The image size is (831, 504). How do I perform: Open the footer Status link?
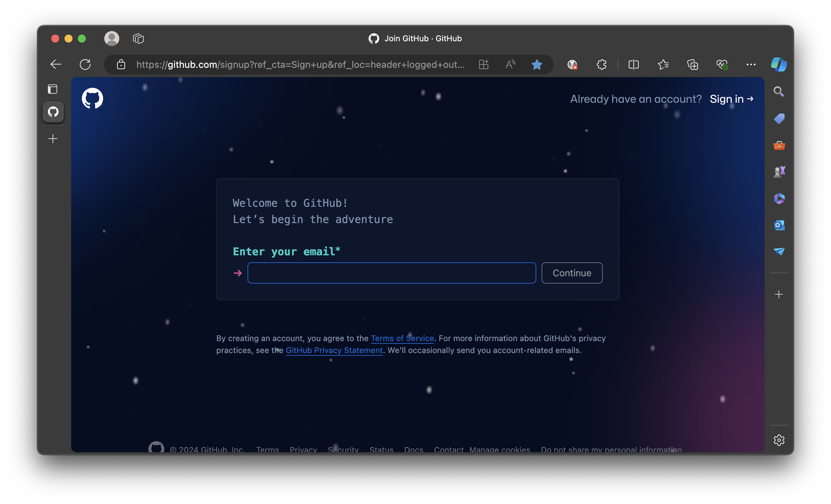381,449
